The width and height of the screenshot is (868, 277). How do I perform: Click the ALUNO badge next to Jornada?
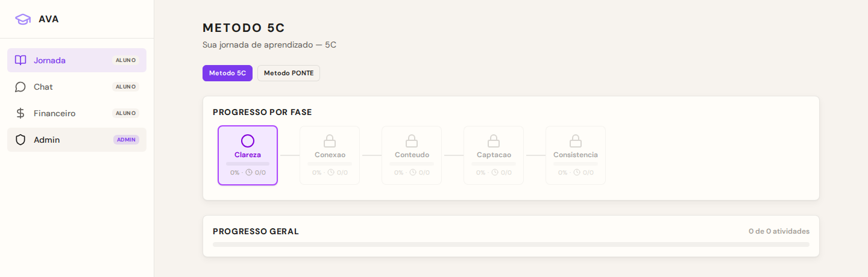(125, 60)
